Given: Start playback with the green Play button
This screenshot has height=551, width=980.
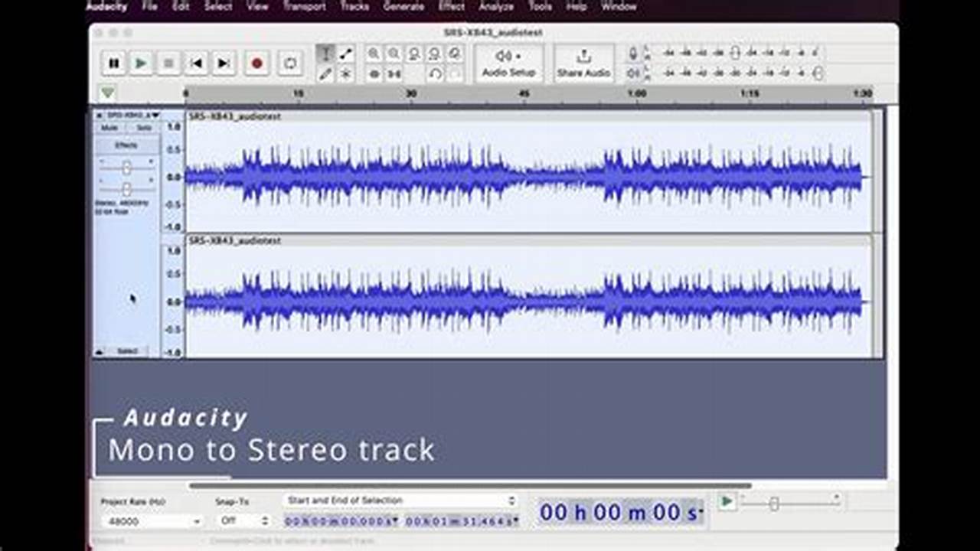Looking at the screenshot, I should [141, 64].
